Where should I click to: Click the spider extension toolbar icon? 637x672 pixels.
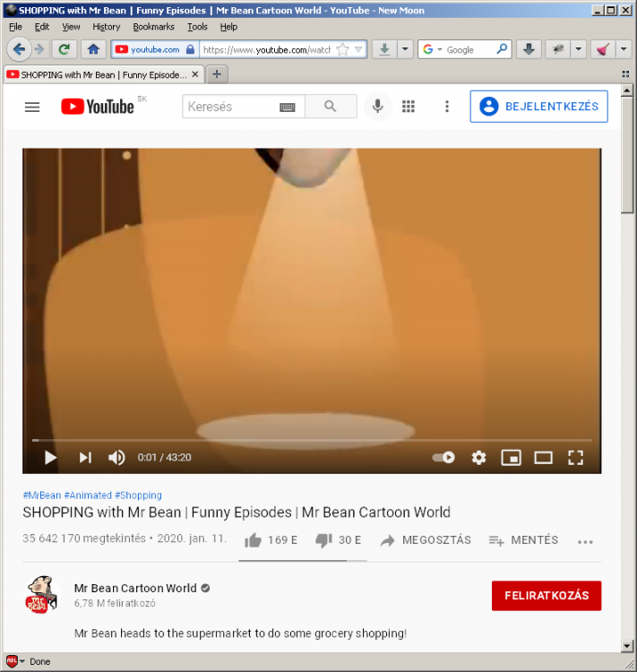click(x=557, y=49)
